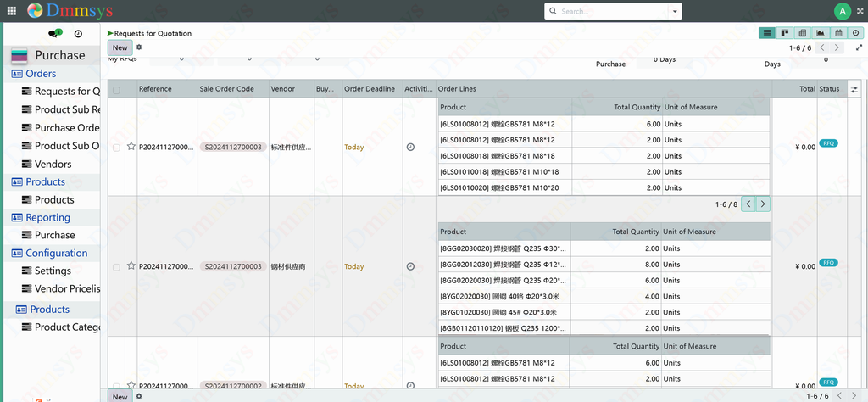Go to next order lines page 1-6/8

[x=763, y=204]
